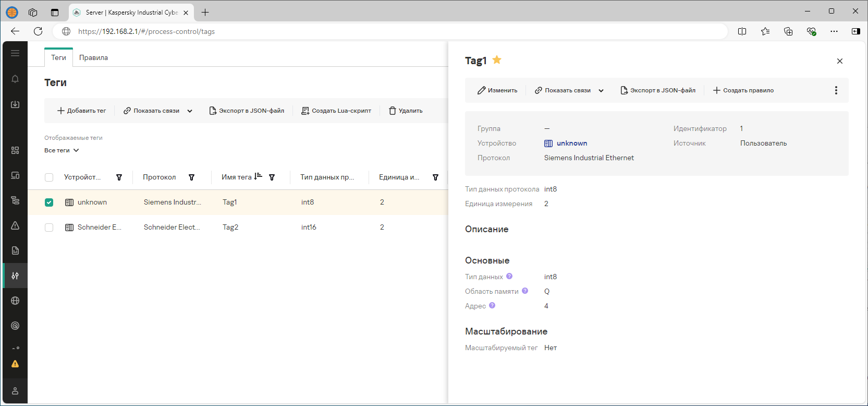868x406 pixels.
Task: Open the dashboard grid icon in sidebar
Action: pyautogui.click(x=15, y=150)
